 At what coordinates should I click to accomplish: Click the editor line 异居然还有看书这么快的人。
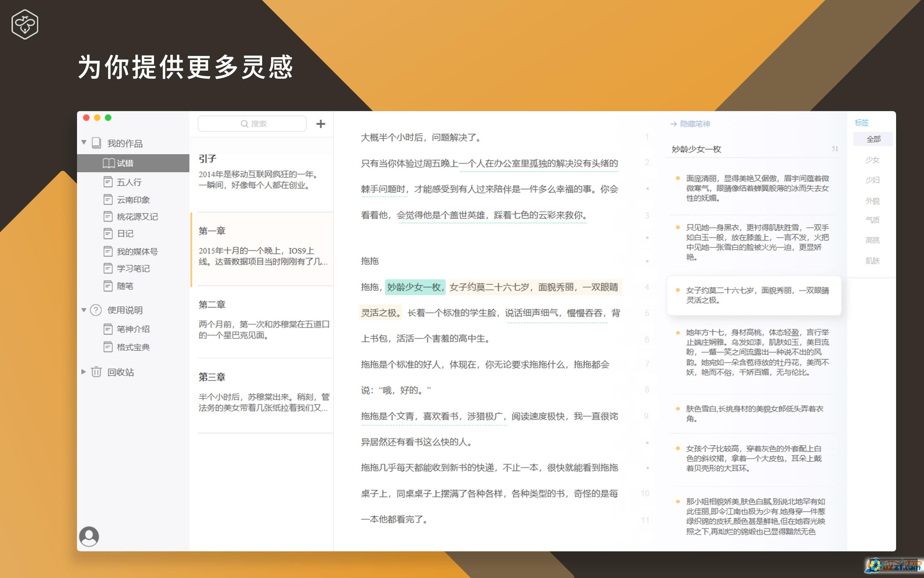coord(417,442)
